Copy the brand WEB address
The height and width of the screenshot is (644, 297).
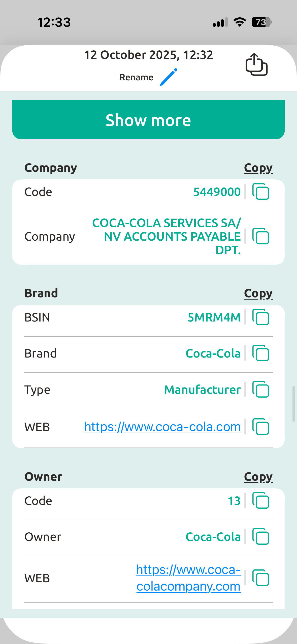point(261,427)
